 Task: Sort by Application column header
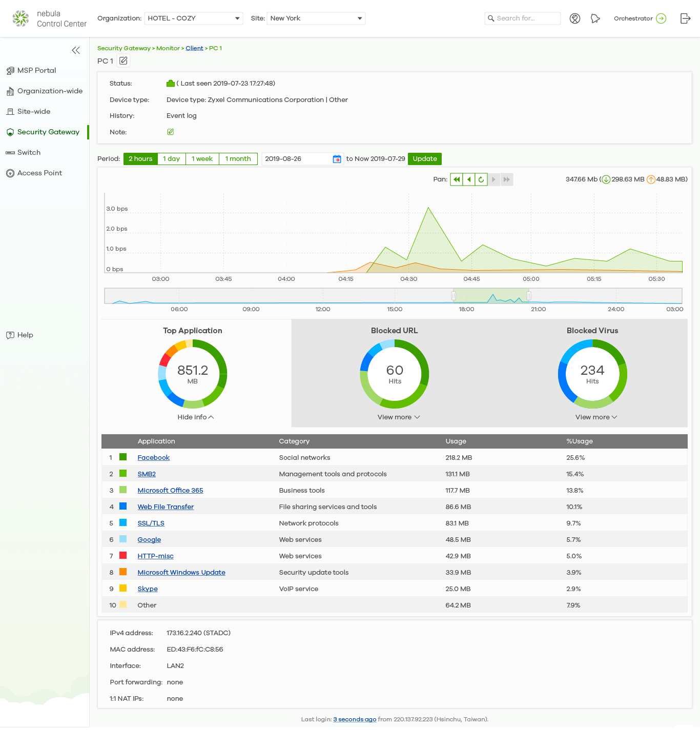156,441
